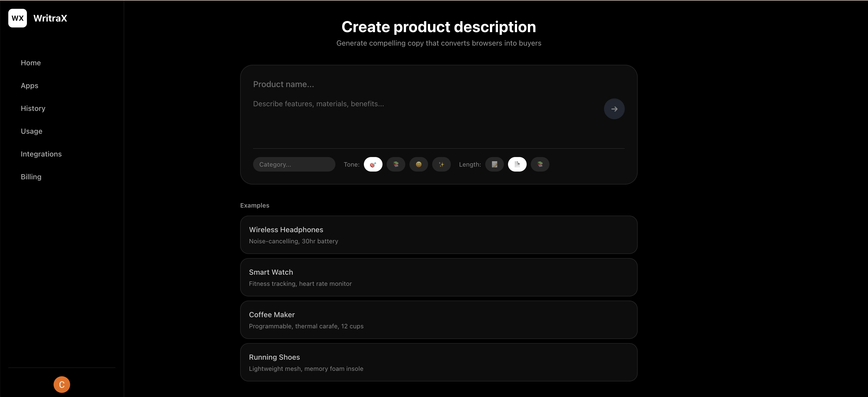Open the History section
The image size is (868, 397).
(33, 108)
